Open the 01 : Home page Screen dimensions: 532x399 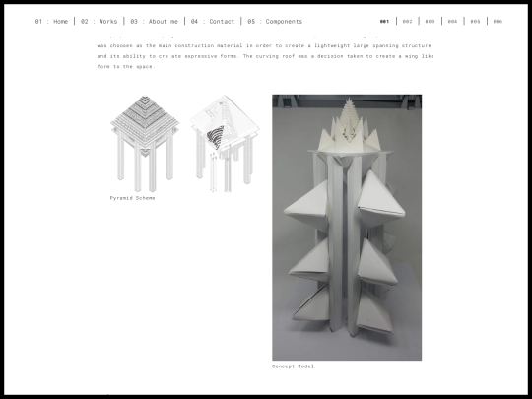tap(51, 22)
